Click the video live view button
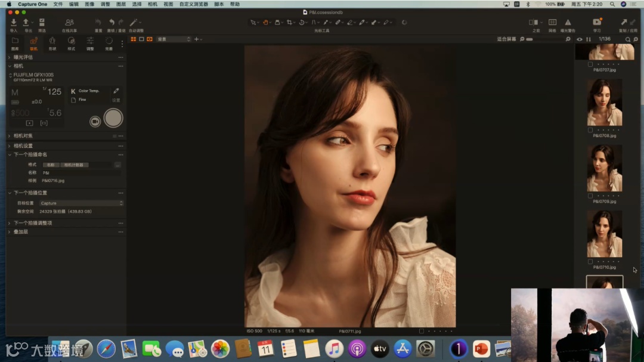 click(95, 122)
